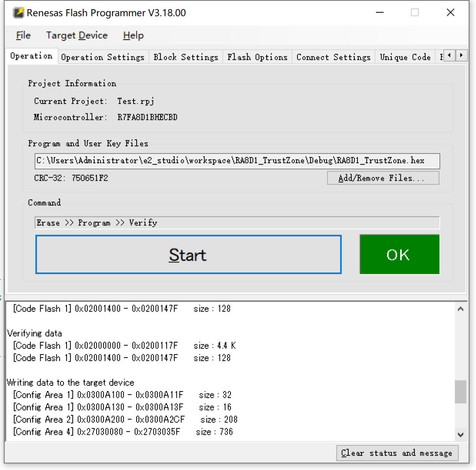Click the green OK status indicator
Image resolution: width=476 pixels, height=470 pixels.
399,254
